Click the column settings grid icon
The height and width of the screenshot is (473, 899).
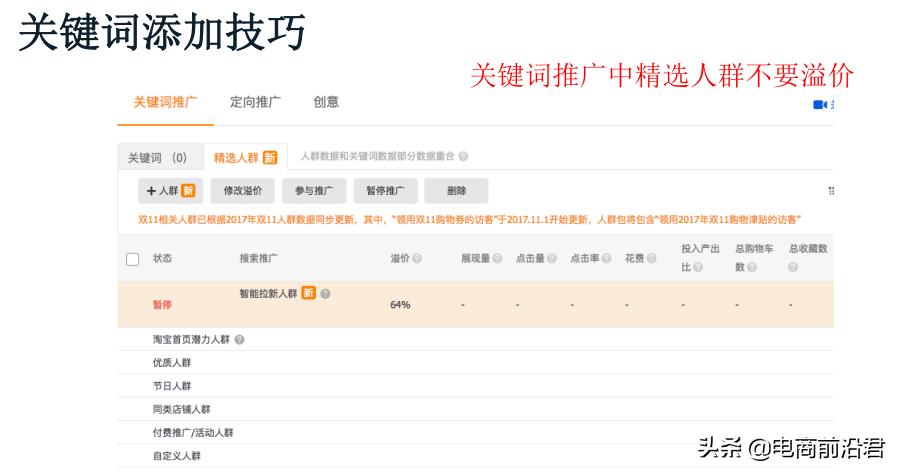click(x=831, y=191)
